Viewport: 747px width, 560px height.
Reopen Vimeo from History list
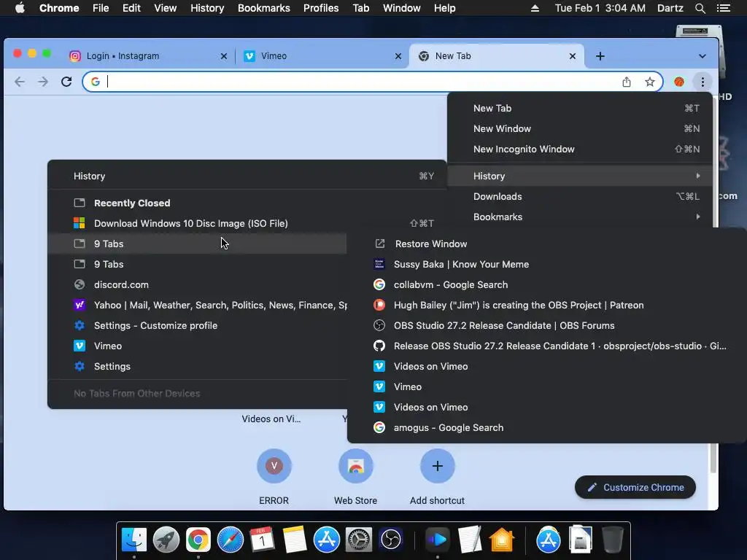(197, 346)
